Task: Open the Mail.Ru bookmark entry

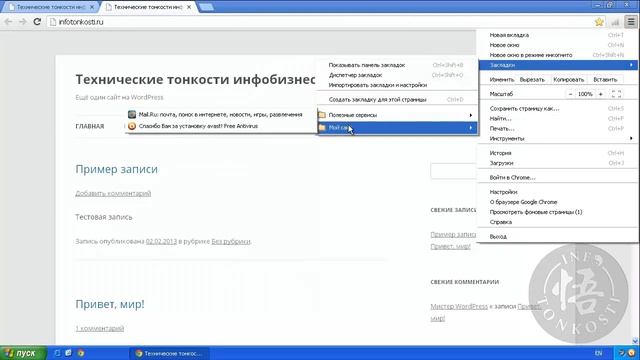Action: (221, 115)
